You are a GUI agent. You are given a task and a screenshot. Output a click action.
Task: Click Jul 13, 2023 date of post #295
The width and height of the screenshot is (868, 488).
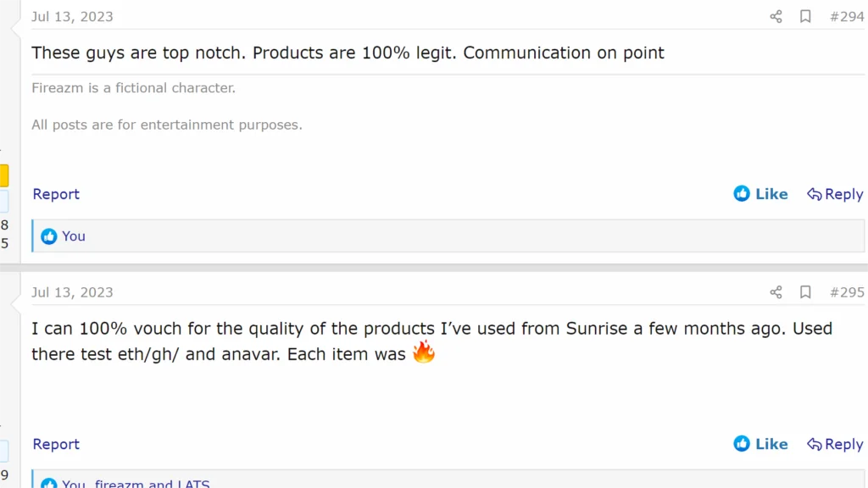click(x=72, y=292)
